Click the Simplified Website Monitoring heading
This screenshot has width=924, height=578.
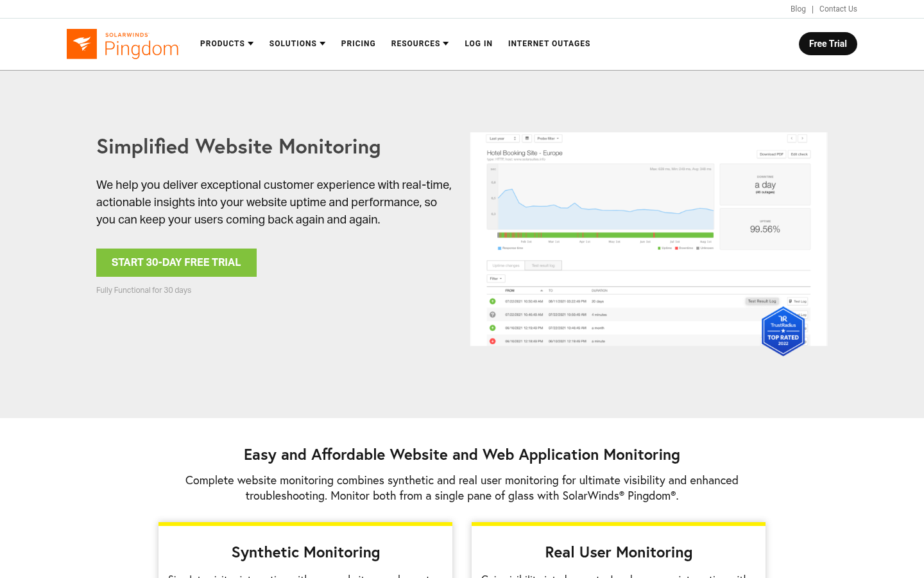[239, 147]
